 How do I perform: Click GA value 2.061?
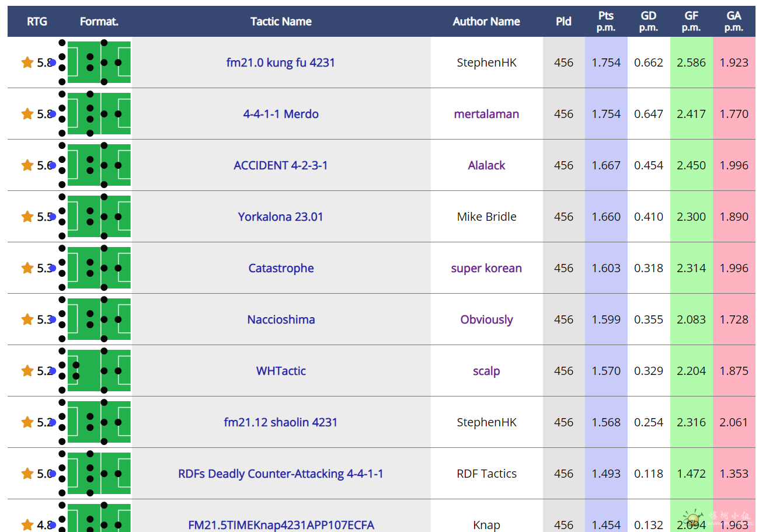coord(734,422)
